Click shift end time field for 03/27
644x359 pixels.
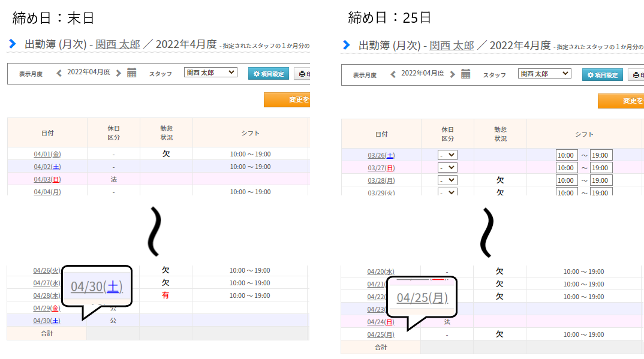click(601, 168)
